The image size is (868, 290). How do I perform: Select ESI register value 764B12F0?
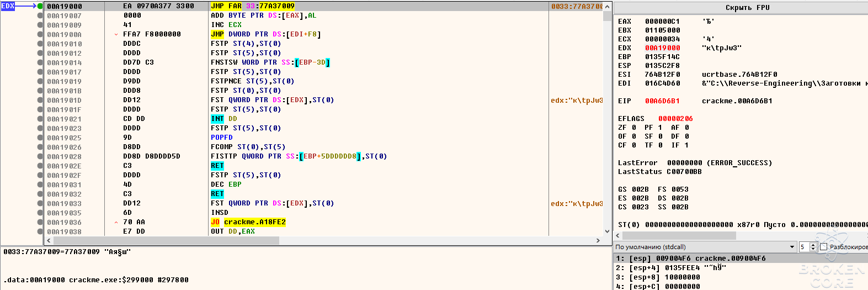pos(663,75)
